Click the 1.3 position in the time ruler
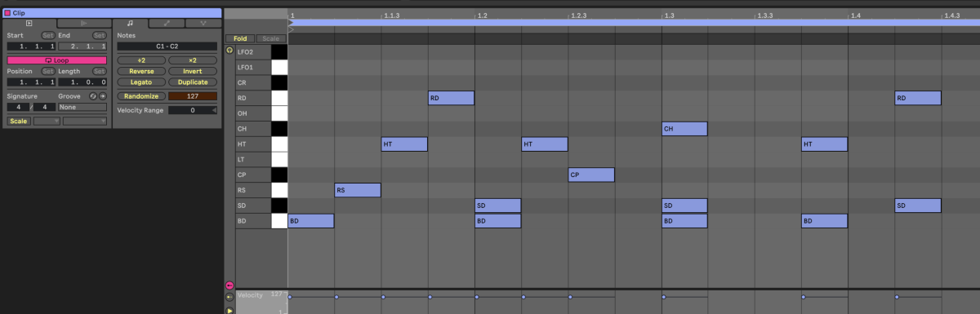 [x=669, y=15]
